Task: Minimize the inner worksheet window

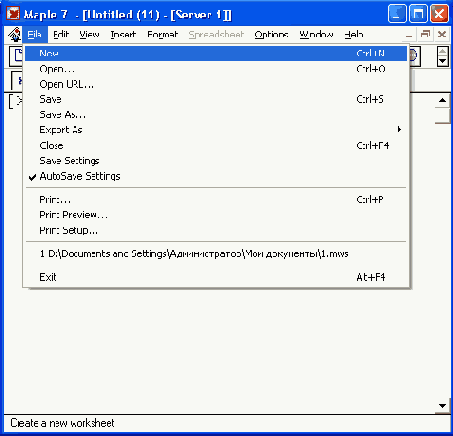Action: (x=409, y=34)
